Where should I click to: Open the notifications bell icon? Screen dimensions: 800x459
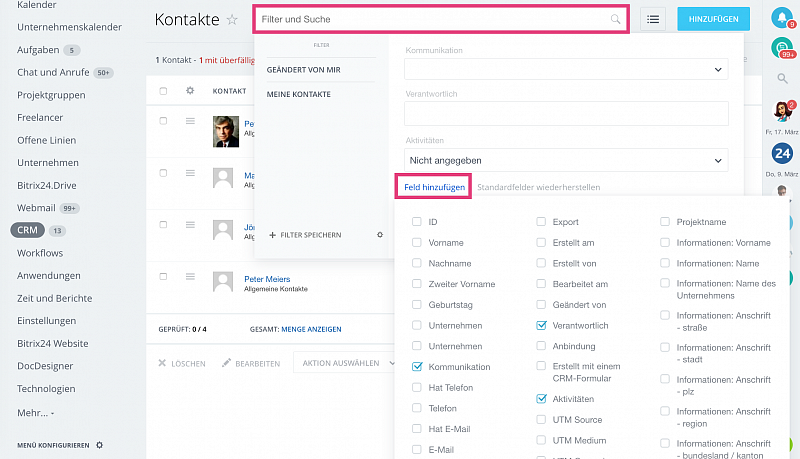[782, 17]
